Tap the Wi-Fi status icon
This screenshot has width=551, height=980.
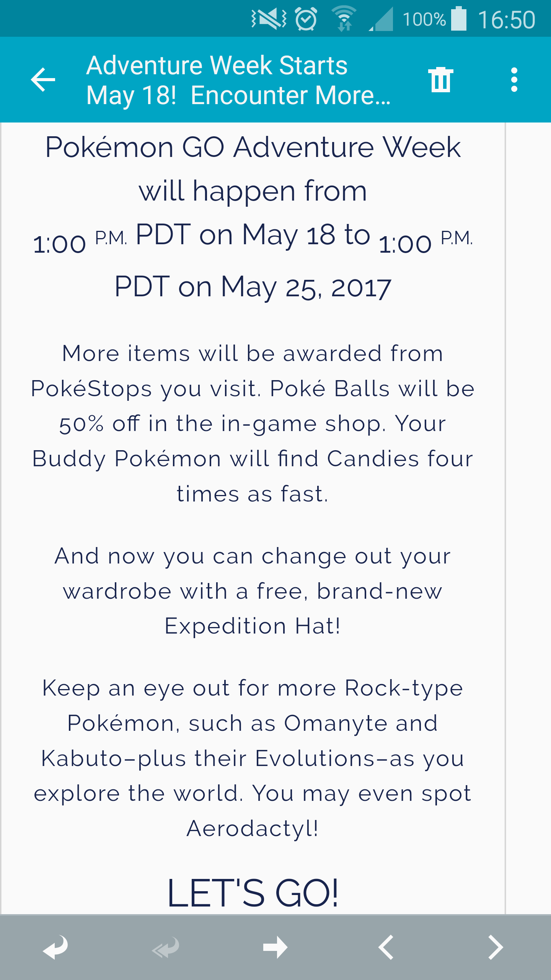(x=344, y=18)
